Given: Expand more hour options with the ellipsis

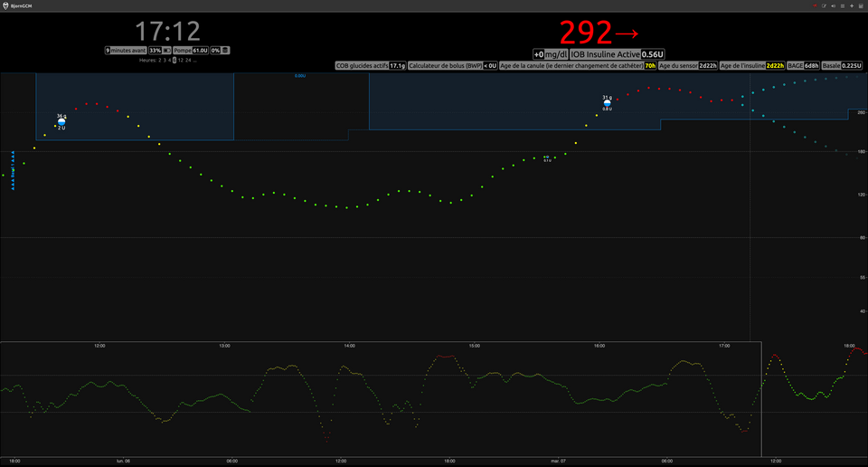Looking at the screenshot, I should coord(196,60).
